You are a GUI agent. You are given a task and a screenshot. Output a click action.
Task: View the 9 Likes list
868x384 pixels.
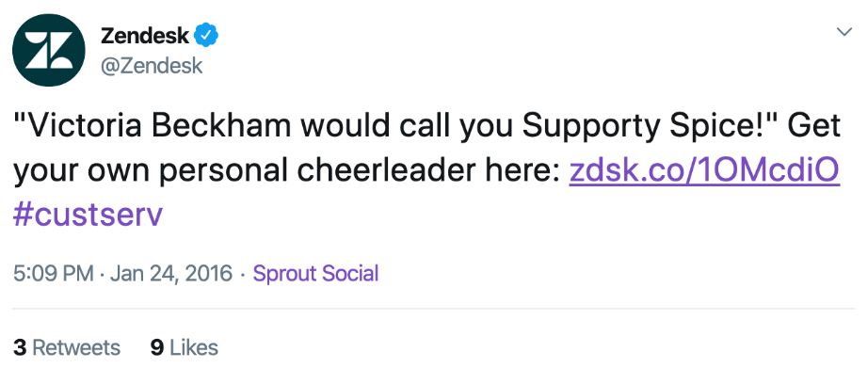185,347
